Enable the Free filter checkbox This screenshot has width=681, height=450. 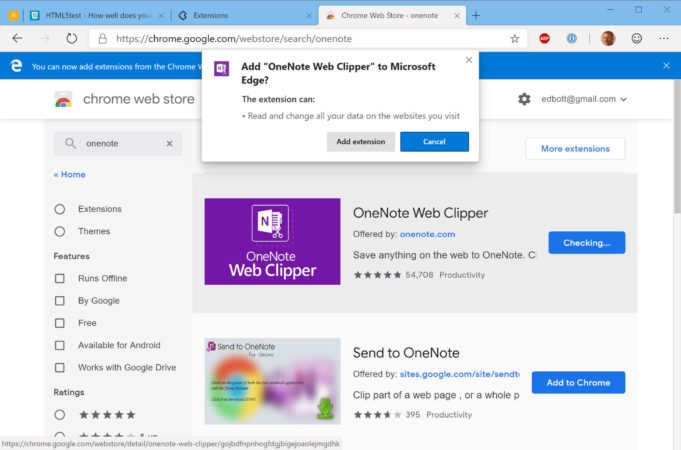coord(60,323)
